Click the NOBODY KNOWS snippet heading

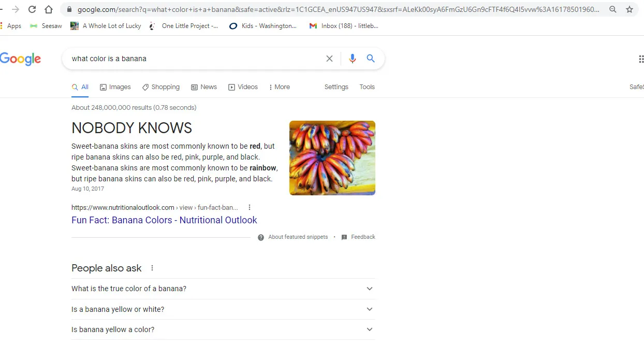click(131, 128)
